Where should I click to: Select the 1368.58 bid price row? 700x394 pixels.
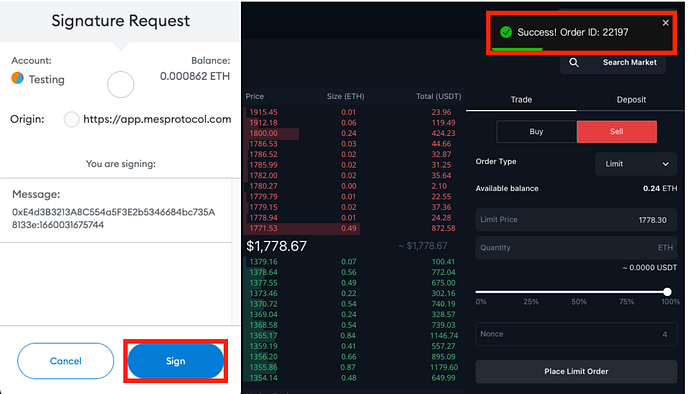click(x=354, y=325)
